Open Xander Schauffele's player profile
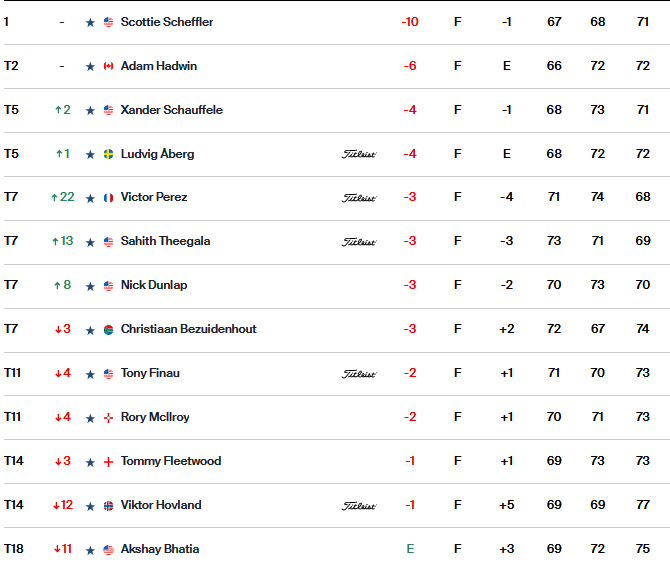This screenshot has height=569, width=670. pyautogui.click(x=171, y=110)
